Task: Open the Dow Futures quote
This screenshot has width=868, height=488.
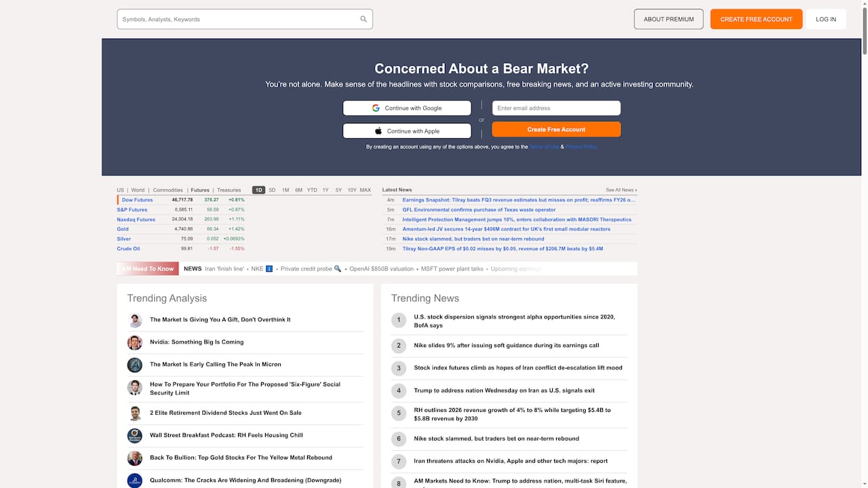Action: pos(137,200)
